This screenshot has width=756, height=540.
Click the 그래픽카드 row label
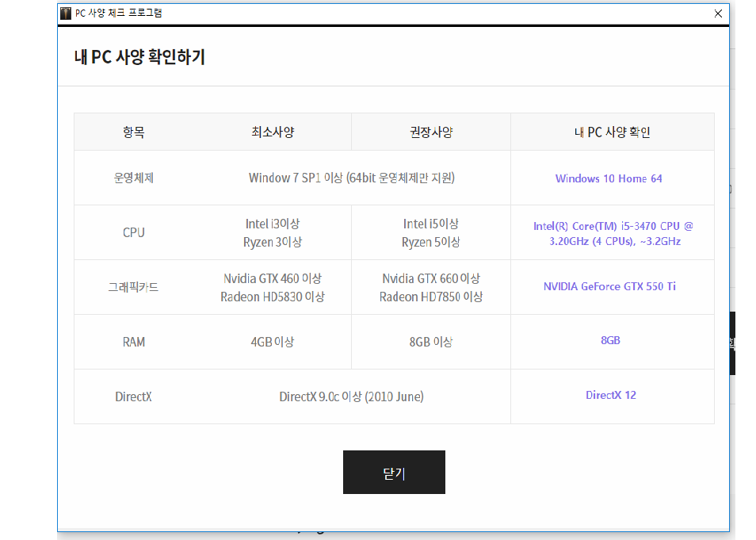[134, 287]
